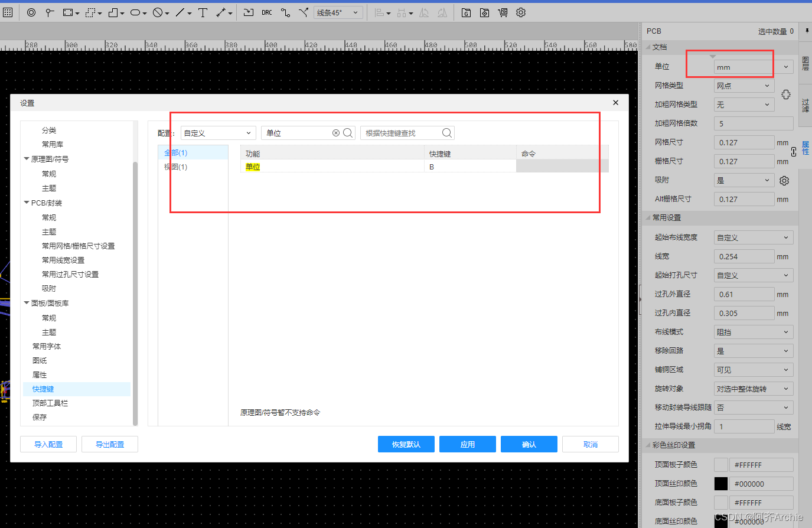Pin the PCB properties panel
The width and height of the screenshot is (812, 528).
point(807,31)
